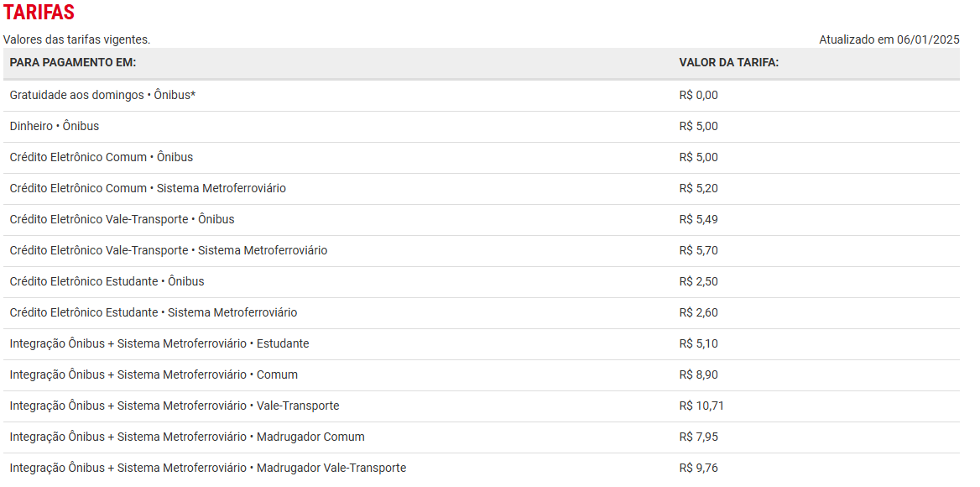980x487 pixels.
Task: Select the 'Gratuidade aos domingos • Ônibus*' row
Action: coord(482,96)
